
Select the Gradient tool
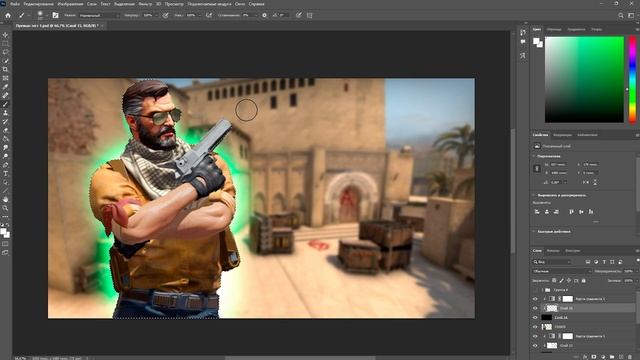5,139
